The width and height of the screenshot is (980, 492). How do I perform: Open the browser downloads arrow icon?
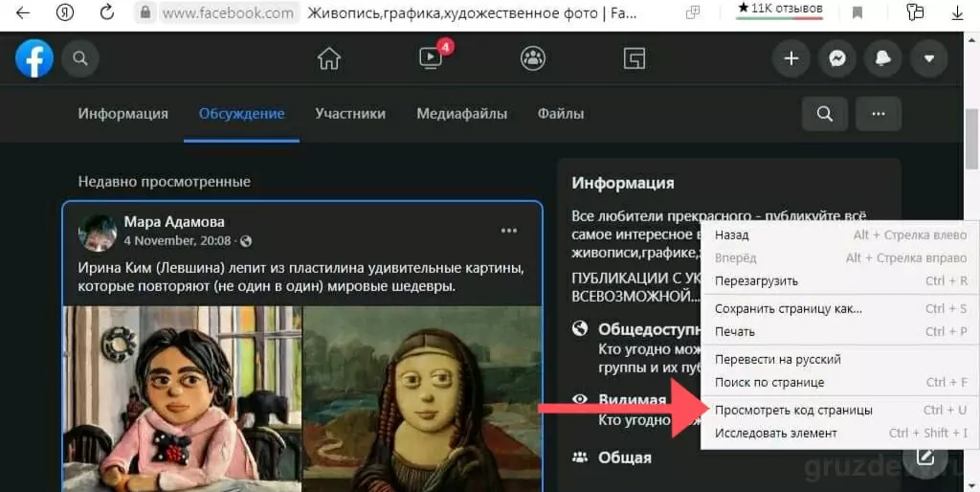pyautogui.click(x=957, y=12)
